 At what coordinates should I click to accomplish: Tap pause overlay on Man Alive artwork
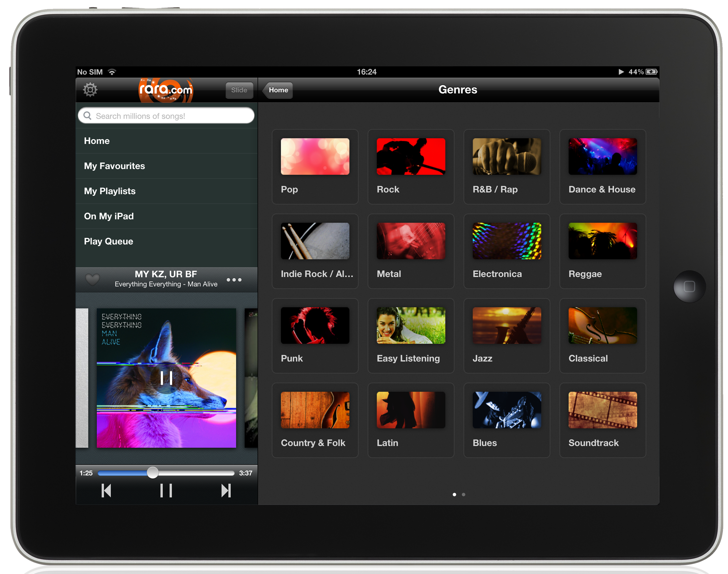tap(166, 378)
